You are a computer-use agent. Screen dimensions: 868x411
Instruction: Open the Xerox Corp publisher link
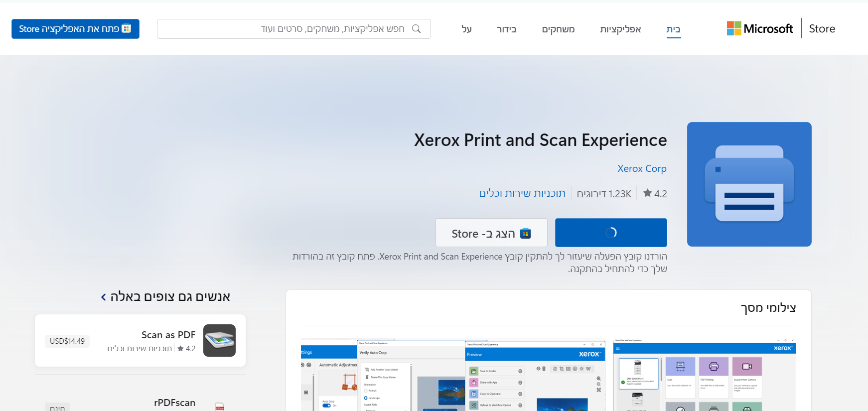[x=642, y=168]
